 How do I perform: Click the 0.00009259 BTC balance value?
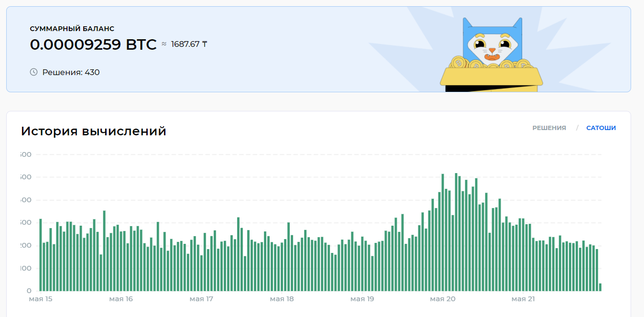[x=93, y=44]
